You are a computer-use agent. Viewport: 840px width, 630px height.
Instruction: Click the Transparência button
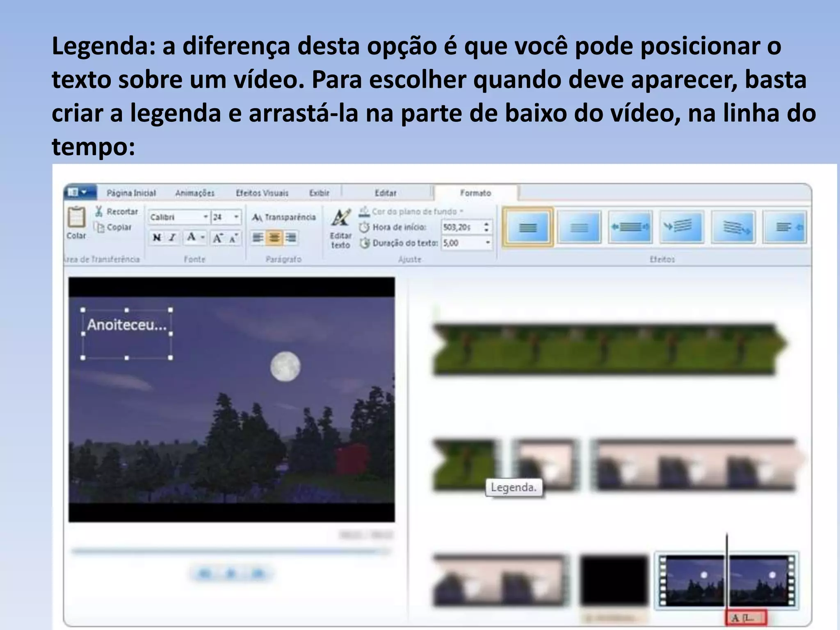click(284, 217)
